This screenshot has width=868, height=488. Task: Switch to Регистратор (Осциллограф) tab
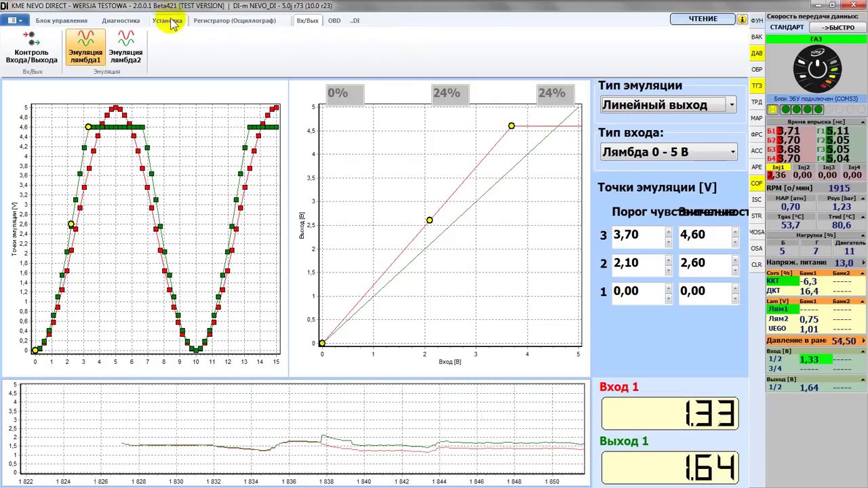235,20
